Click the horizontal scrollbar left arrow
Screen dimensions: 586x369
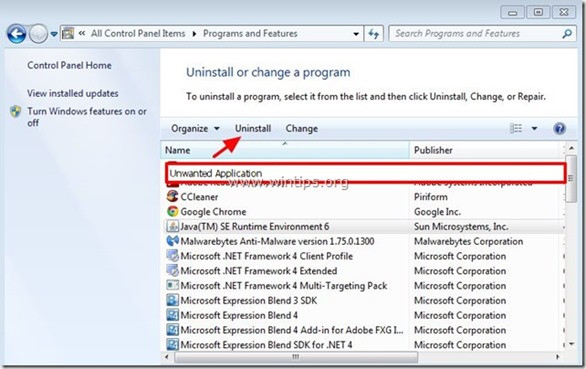coord(167,357)
